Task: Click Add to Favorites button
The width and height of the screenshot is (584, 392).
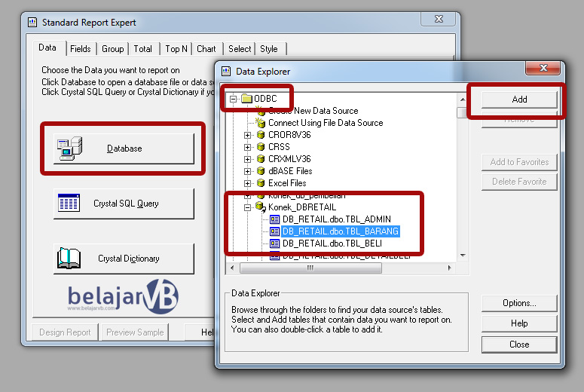Action: click(519, 162)
